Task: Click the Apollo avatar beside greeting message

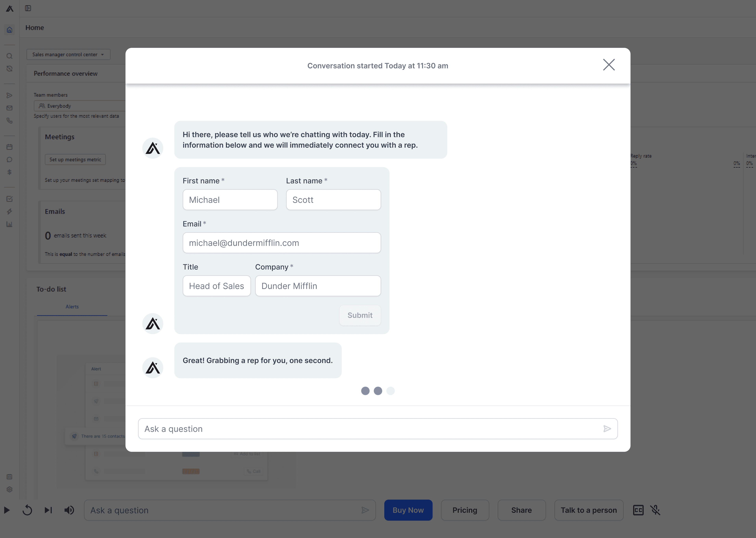Action: click(x=153, y=148)
